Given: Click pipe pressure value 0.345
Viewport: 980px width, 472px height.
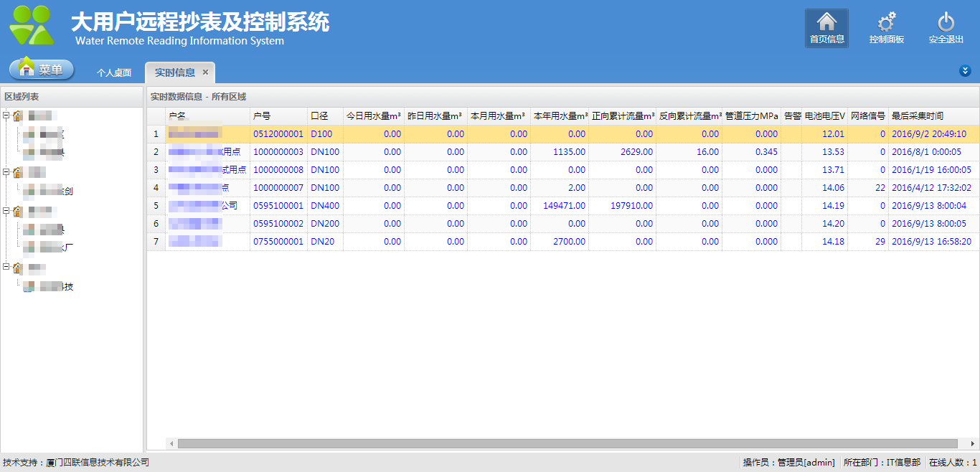Looking at the screenshot, I should point(766,152).
